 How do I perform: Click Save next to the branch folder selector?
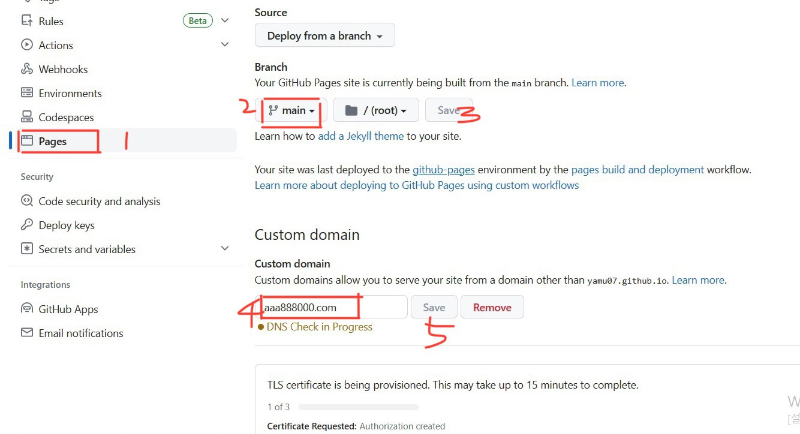448,110
